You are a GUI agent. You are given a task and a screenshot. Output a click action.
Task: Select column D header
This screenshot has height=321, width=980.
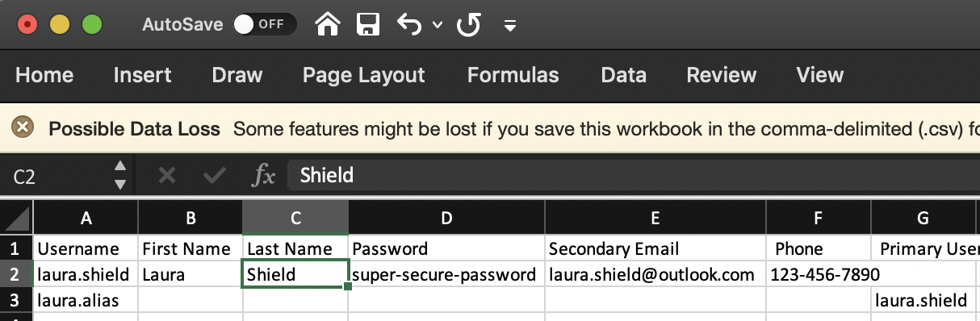click(x=446, y=218)
